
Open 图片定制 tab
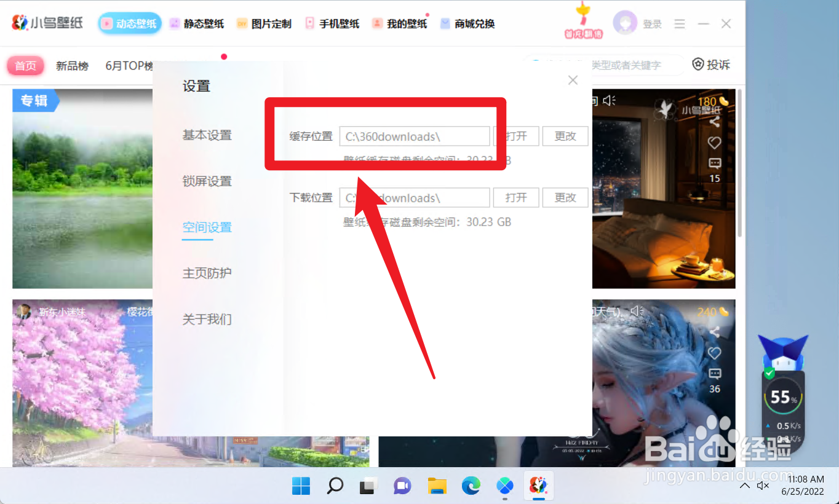[x=264, y=24]
